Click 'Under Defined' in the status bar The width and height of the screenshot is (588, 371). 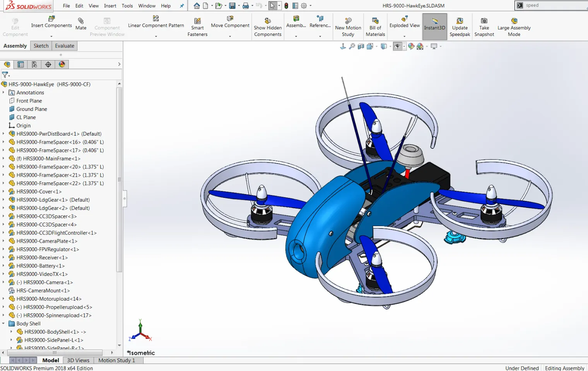coord(522,368)
